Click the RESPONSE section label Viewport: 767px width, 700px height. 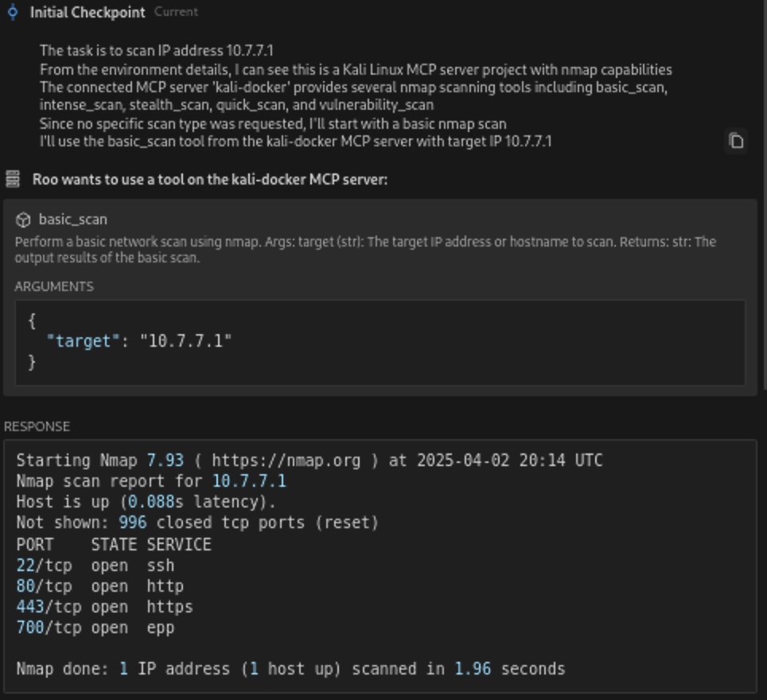point(37,426)
